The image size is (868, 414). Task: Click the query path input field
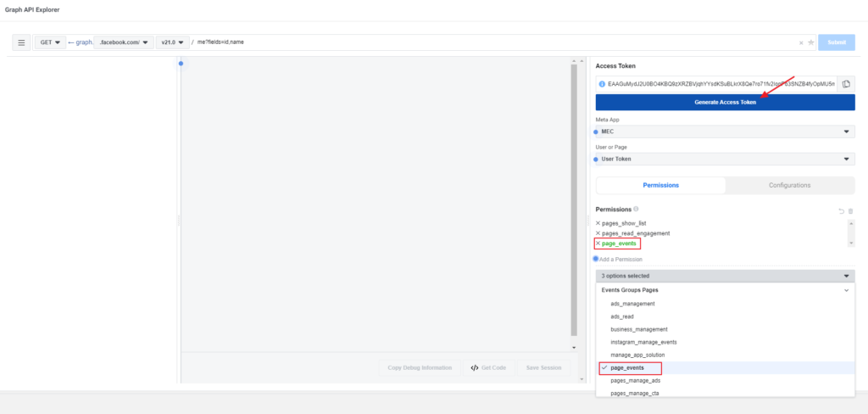point(495,42)
